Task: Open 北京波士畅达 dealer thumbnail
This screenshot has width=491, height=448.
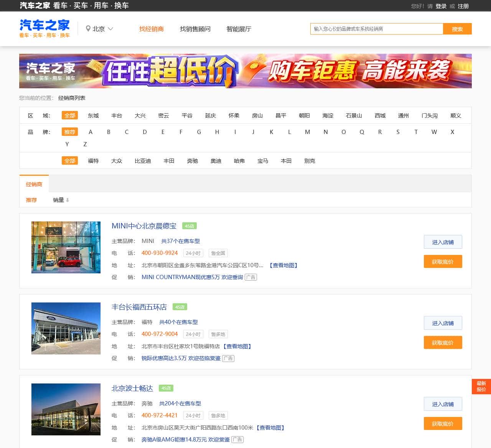Action: (x=66, y=409)
